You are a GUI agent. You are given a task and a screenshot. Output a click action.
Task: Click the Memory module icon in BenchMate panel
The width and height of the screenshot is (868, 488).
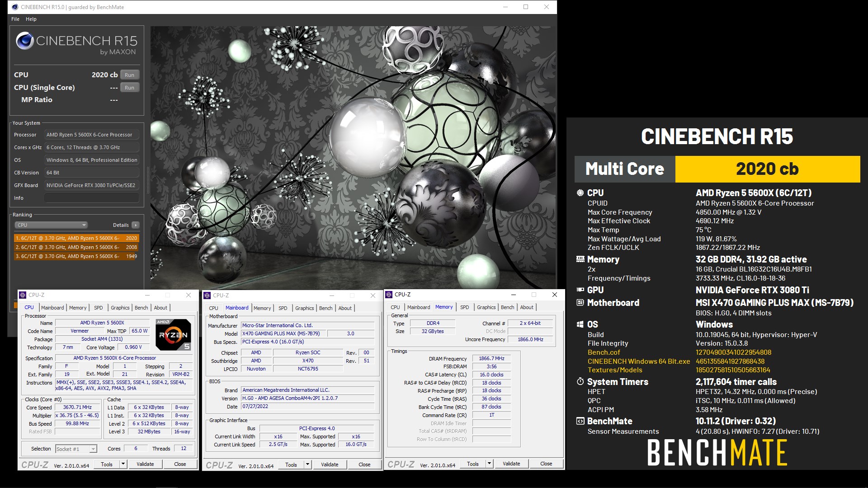(580, 259)
